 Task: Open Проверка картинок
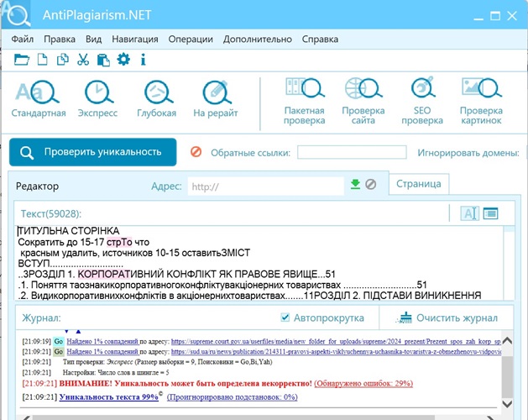[481, 101]
